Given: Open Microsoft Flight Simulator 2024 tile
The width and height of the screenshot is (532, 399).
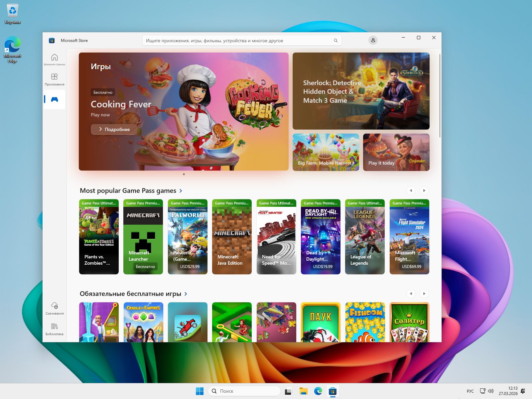Looking at the screenshot, I should pyautogui.click(x=409, y=237).
